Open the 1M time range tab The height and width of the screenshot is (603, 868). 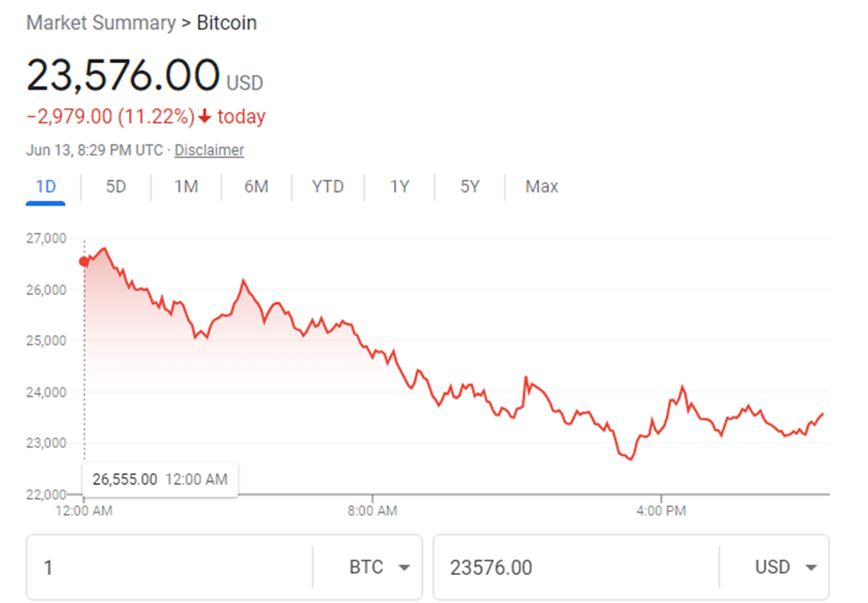(x=186, y=186)
